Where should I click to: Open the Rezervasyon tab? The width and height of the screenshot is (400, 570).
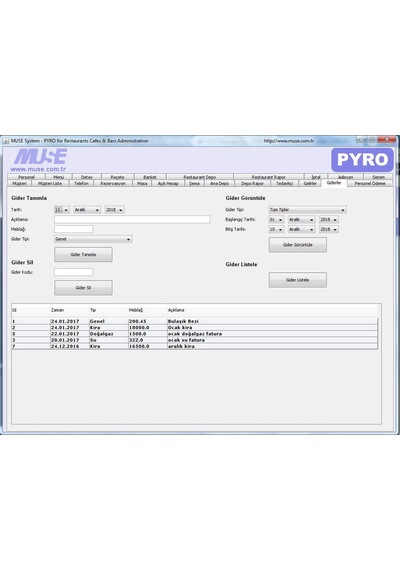click(113, 184)
